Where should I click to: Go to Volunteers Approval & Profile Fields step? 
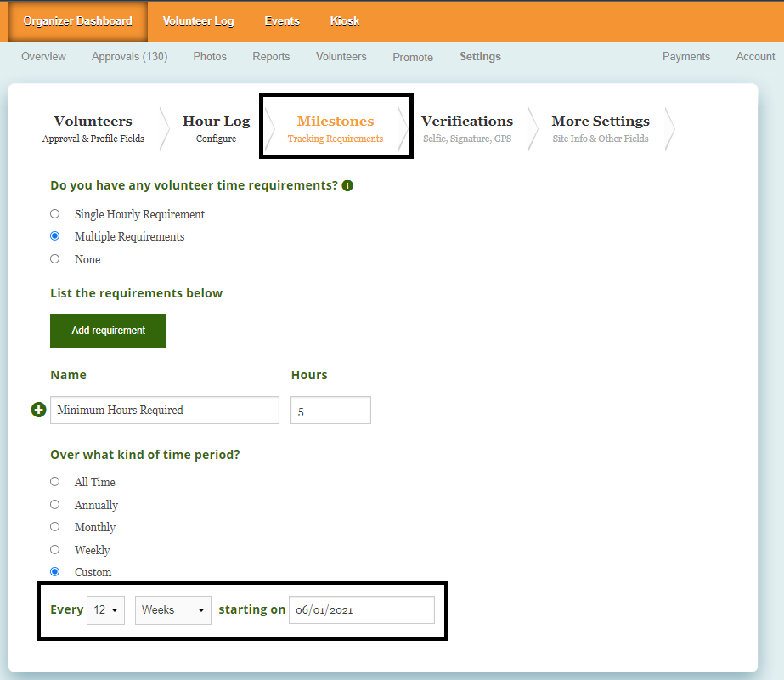[93, 128]
